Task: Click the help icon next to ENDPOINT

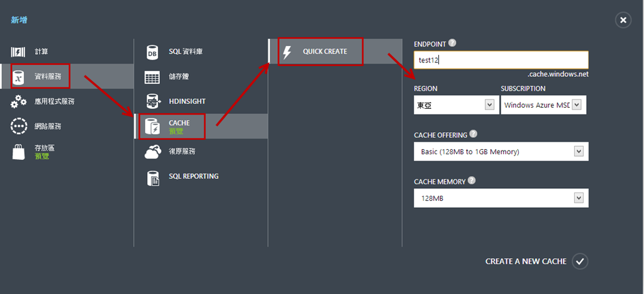Action: pyautogui.click(x=452, y=43)
